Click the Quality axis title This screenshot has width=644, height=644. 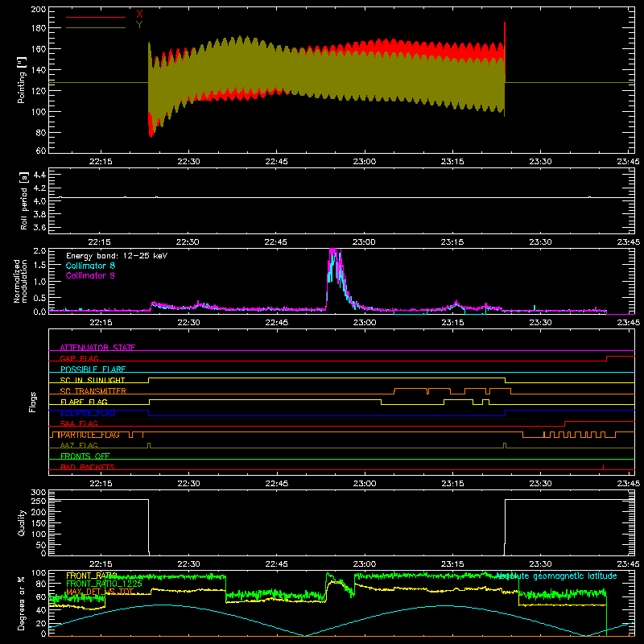coord(22,522)
